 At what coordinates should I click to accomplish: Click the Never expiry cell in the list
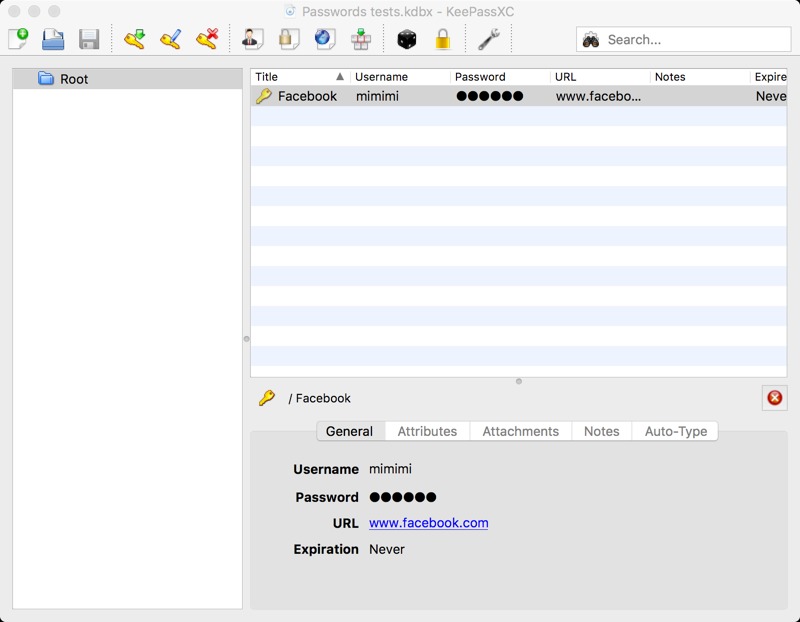coord(771,96)
